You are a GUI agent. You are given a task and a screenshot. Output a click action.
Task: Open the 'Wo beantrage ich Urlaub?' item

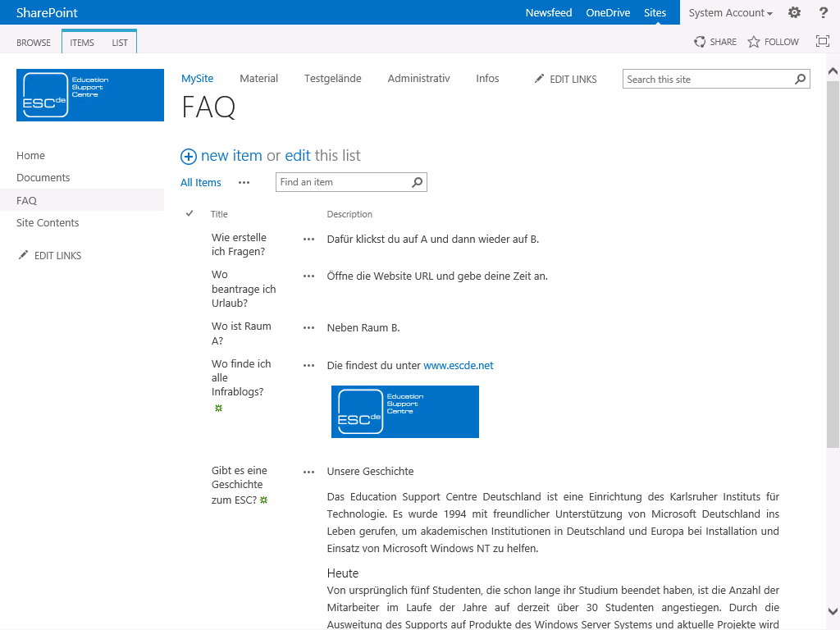click(244, 289)
